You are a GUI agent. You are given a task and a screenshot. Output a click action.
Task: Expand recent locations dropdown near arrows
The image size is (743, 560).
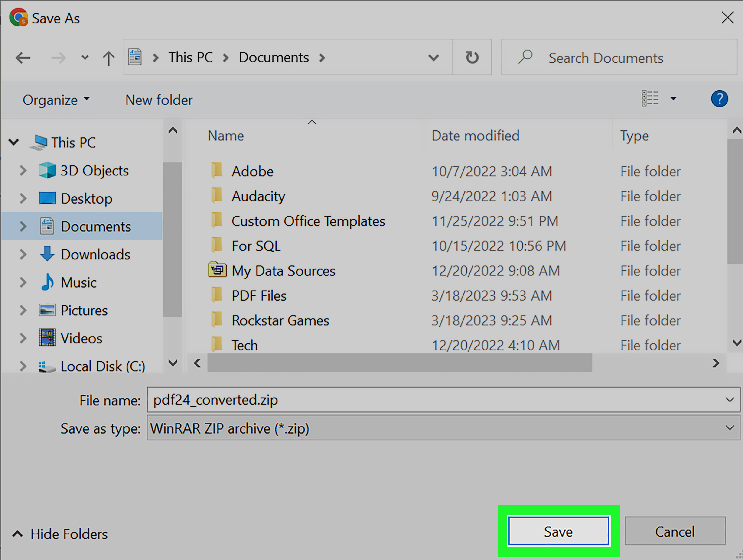coord(85,58)
